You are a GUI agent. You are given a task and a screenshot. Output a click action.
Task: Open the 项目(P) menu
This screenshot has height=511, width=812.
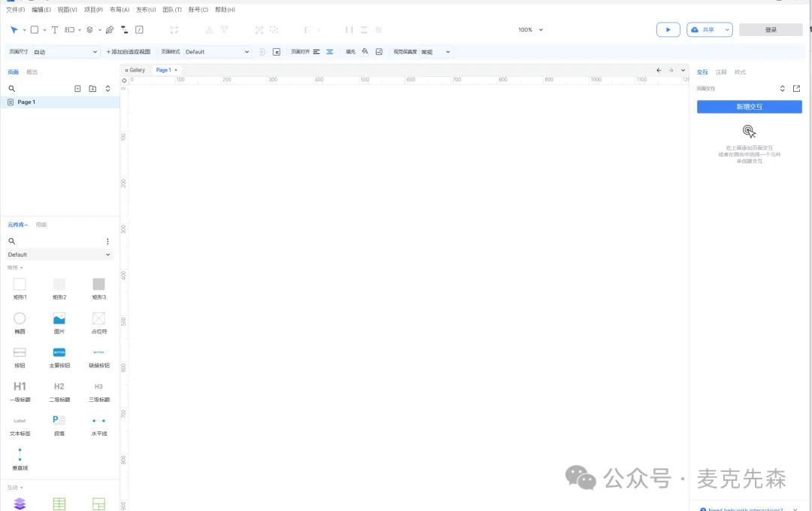94,10
